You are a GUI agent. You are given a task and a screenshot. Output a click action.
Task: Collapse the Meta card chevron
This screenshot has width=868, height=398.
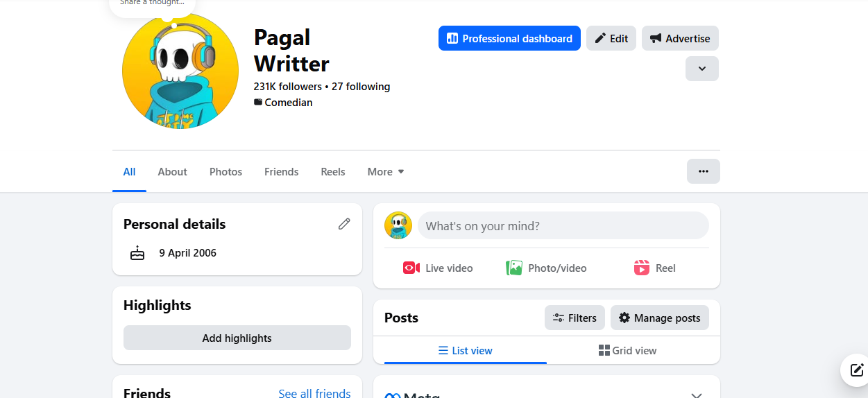point(697,395)
